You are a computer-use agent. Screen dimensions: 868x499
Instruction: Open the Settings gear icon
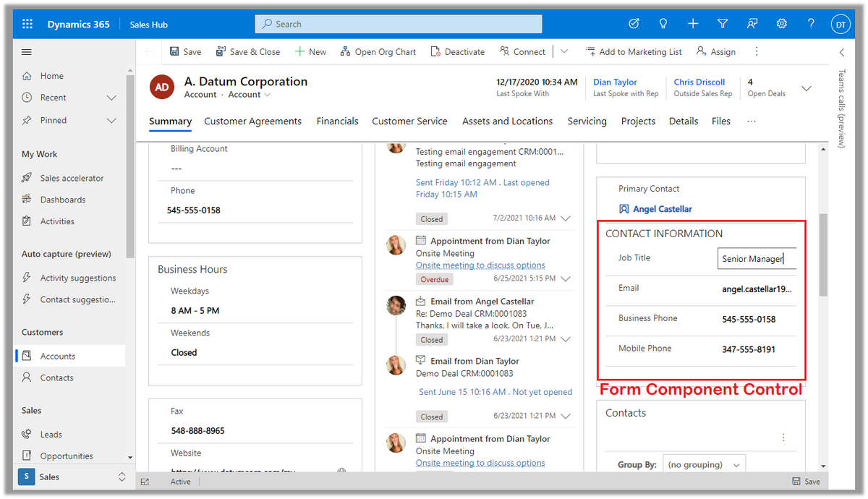click(782, 24)
